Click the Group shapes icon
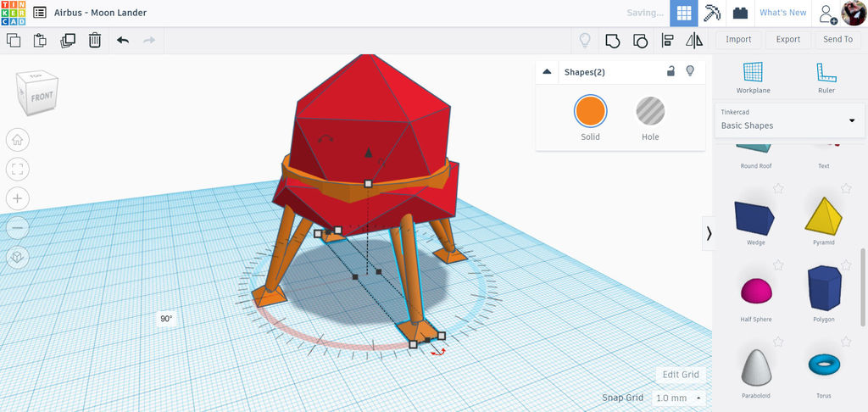 (x=612, y=41)
